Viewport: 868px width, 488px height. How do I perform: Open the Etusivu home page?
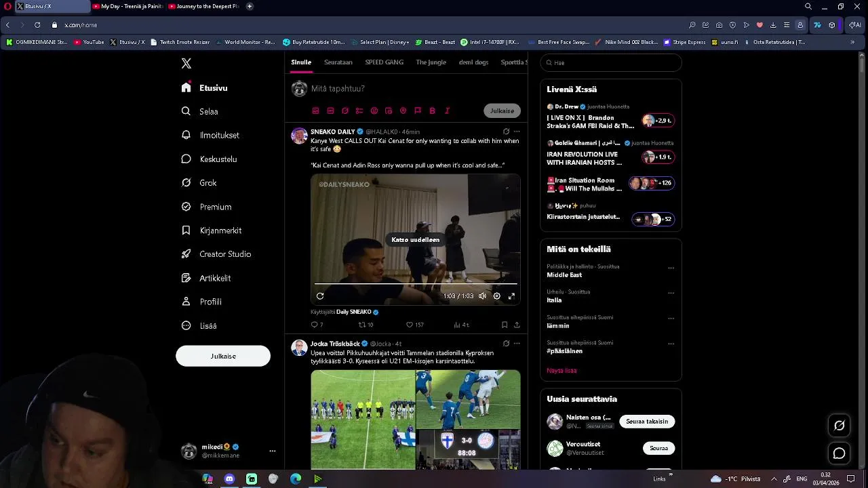point(205,88)
